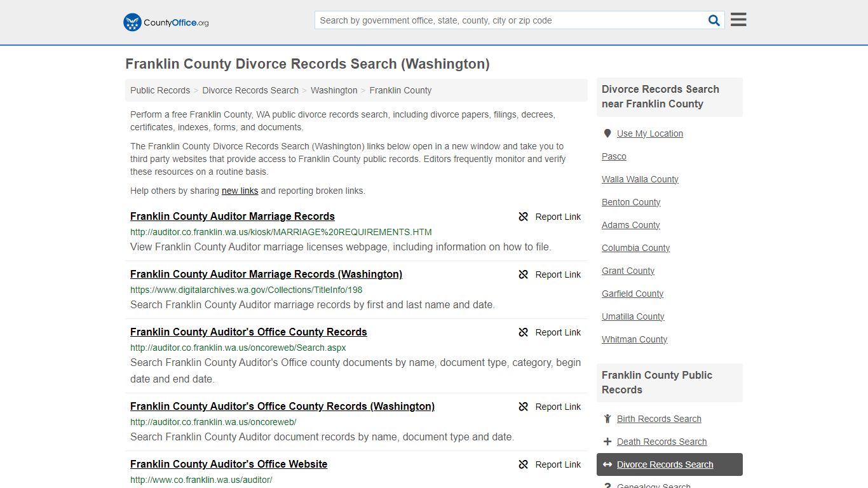This screenshot has width=868, height=488.
Task: Click the search magnifier icon
Action: click(x=714, y=20)
